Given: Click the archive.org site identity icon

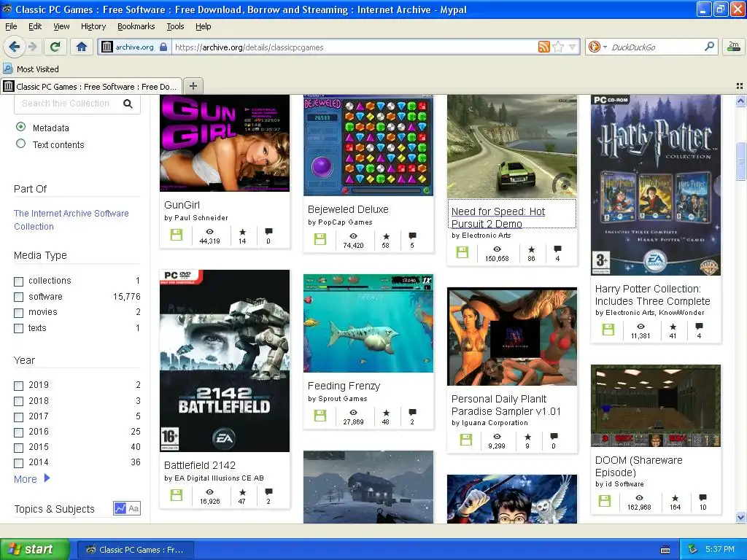Looking at the screenshot, I should pyautogui.click(x=107, y=47).
